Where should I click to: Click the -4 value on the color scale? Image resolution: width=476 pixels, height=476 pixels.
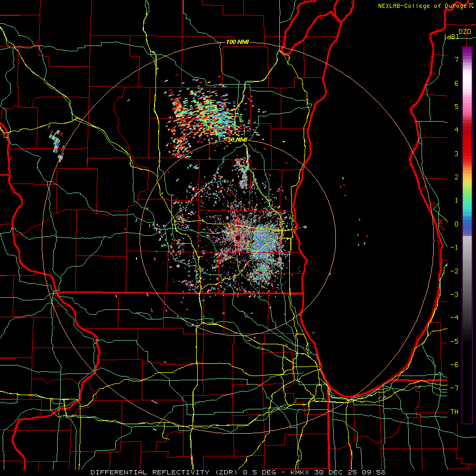point(454,318)
